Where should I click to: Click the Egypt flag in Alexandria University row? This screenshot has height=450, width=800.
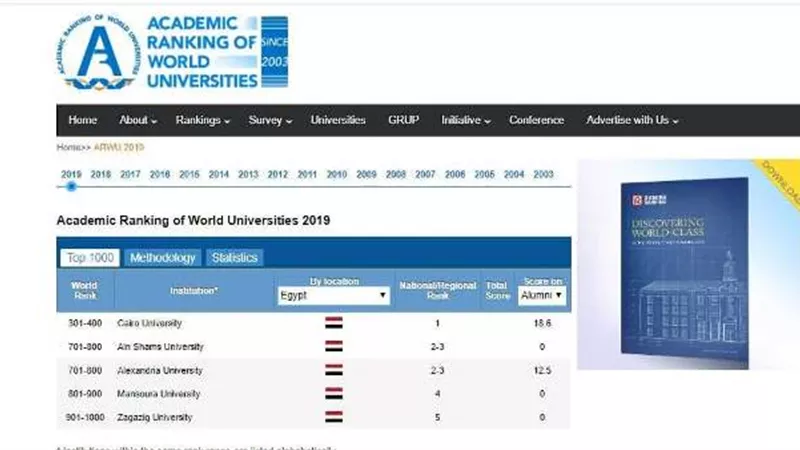(334, 370)
